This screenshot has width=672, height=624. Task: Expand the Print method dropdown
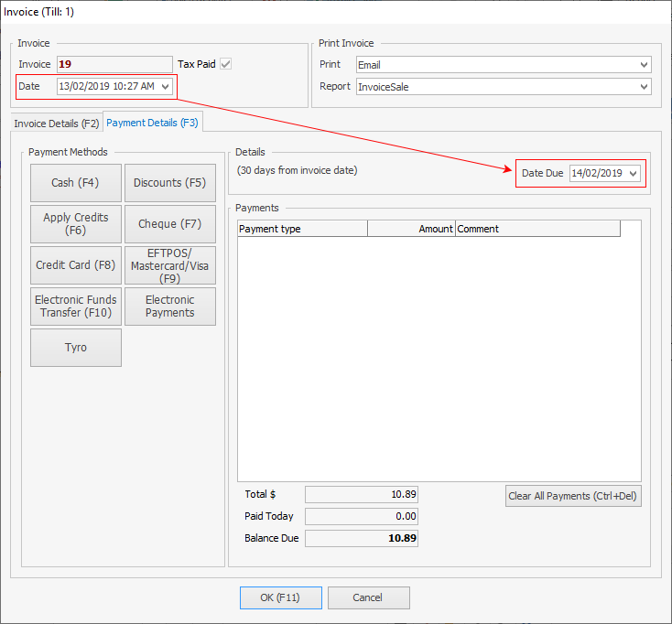point(644,65)
